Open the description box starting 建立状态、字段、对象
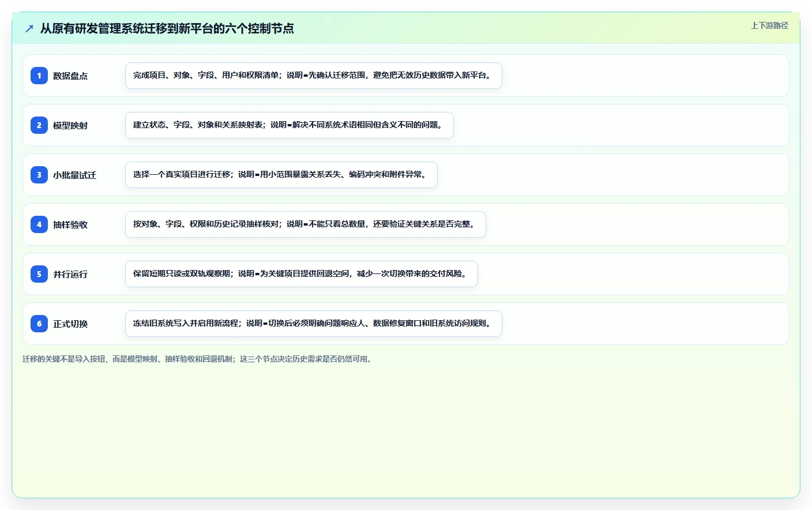 (290, 125)
